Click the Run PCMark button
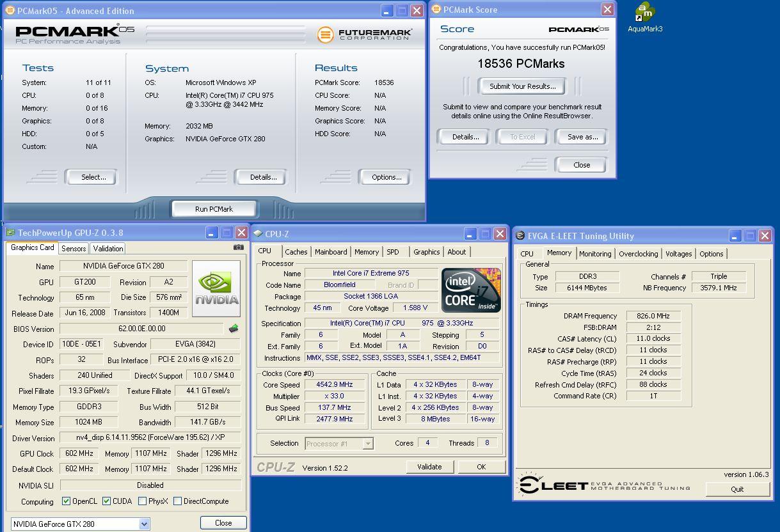 click(x=214, y=209)
